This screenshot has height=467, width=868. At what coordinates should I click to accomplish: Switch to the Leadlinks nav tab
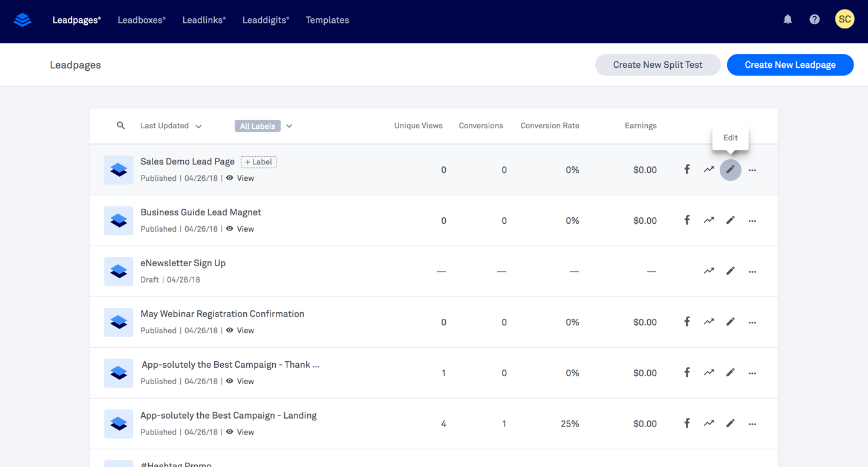[x=204, y=20]
